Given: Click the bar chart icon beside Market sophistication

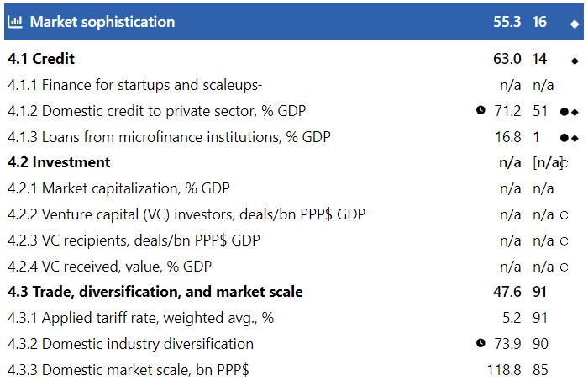Looking at the screenshot, I should 16,23.
